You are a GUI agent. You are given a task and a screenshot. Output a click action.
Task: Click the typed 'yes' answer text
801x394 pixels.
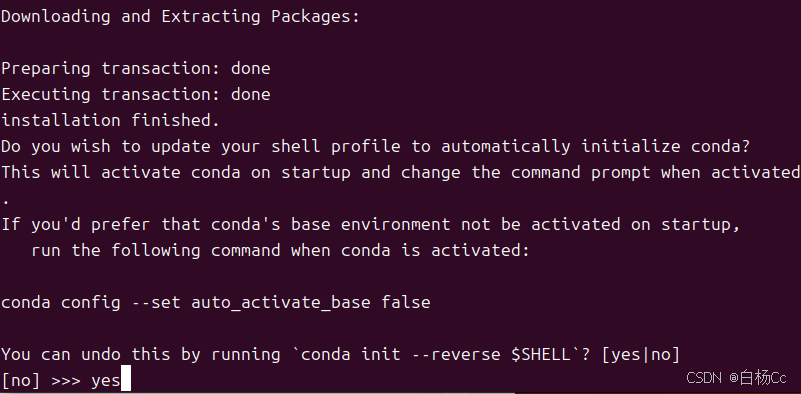[106, 382]
